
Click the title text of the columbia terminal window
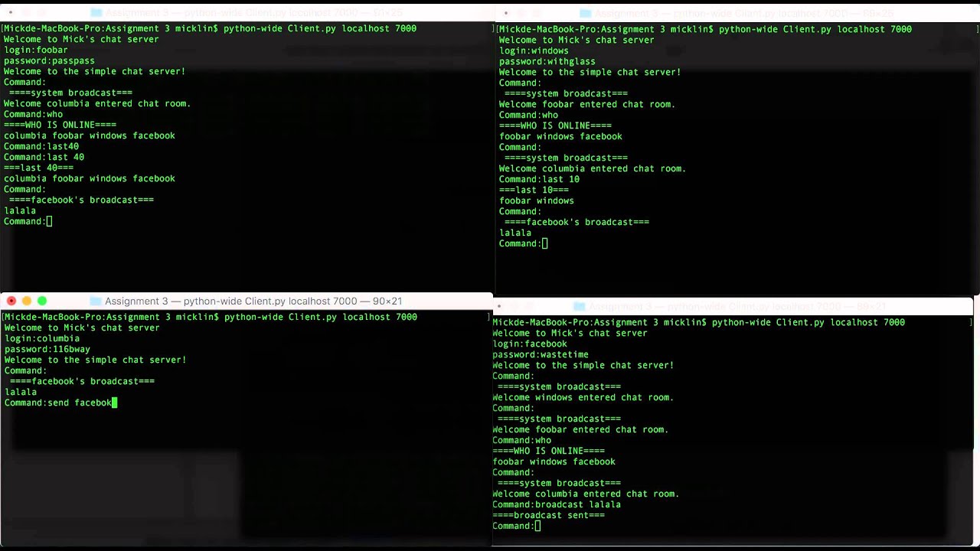[253, 301]
